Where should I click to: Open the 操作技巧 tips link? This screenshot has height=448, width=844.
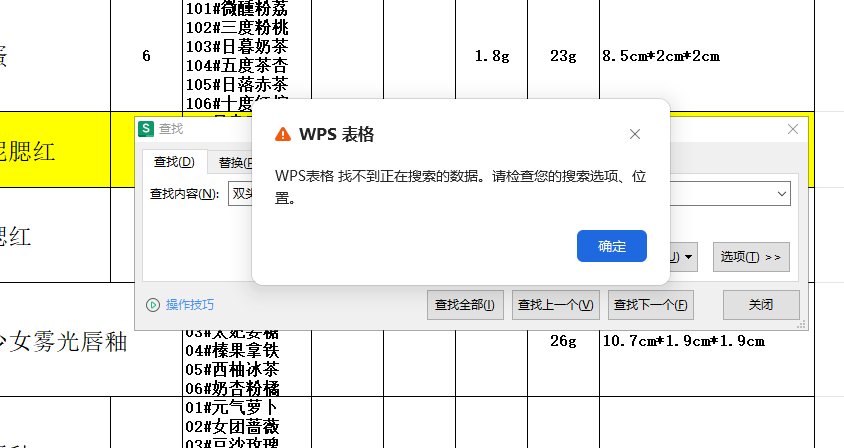point(189,305)
